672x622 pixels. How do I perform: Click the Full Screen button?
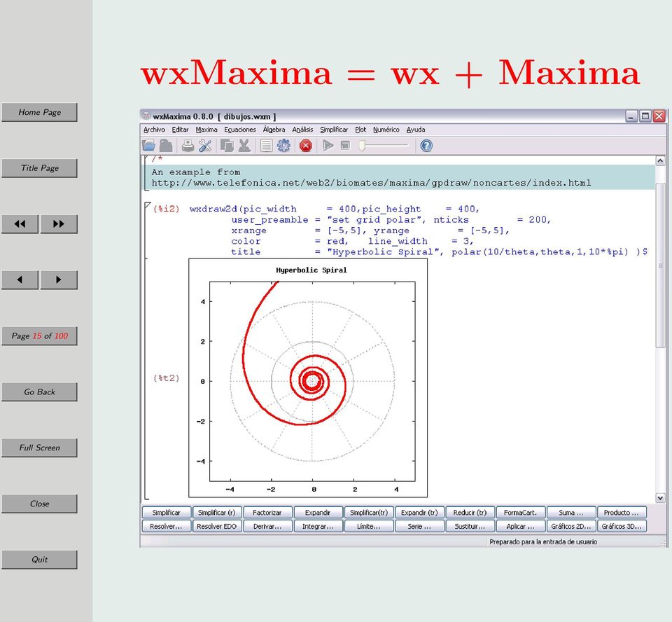pos(39,448)
